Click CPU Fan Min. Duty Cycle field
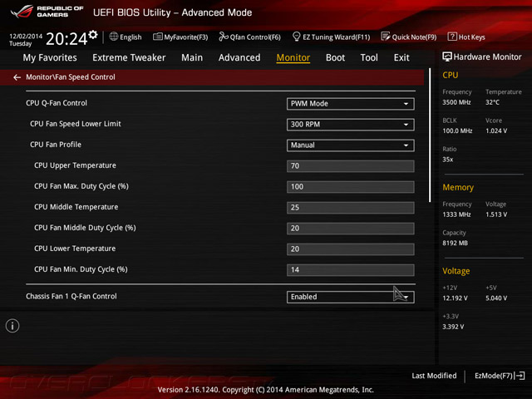This screenshot has height=399, width=532. (x=351, y=269)
